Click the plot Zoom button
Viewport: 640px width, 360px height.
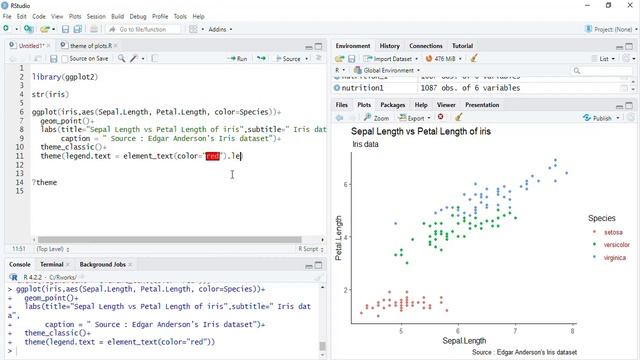tap(376, 118)
